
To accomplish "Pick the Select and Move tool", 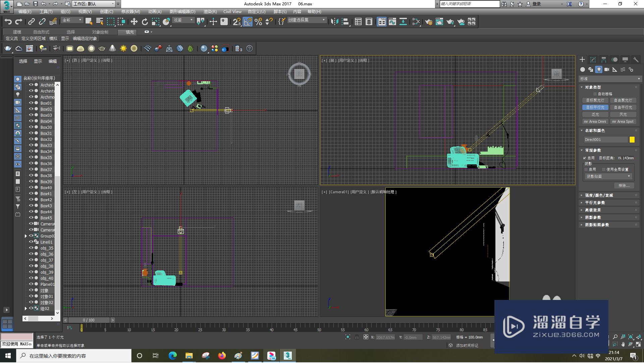I will click(x=134, y=22).
